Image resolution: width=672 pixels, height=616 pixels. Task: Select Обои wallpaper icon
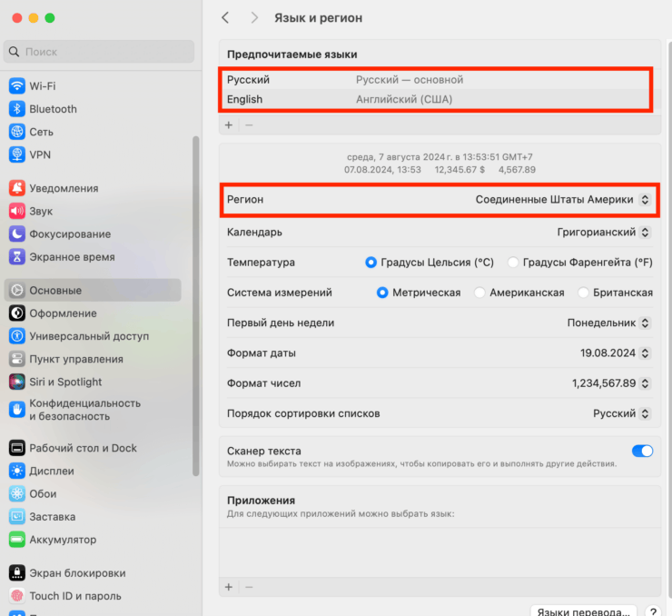point(16,493)
